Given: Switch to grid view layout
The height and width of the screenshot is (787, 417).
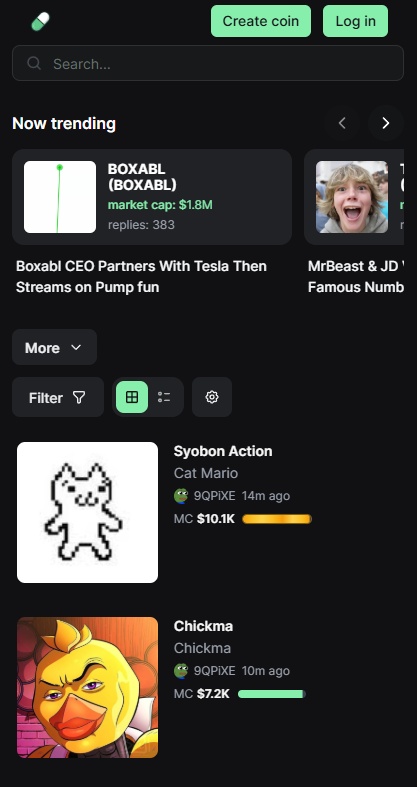Looking at the screenshot, I should [x=132, y=397].
